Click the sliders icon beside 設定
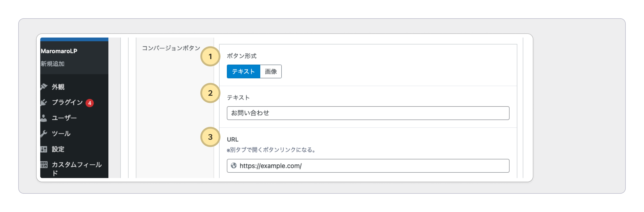This screenshot has height=212, width=644. (44, 149)
